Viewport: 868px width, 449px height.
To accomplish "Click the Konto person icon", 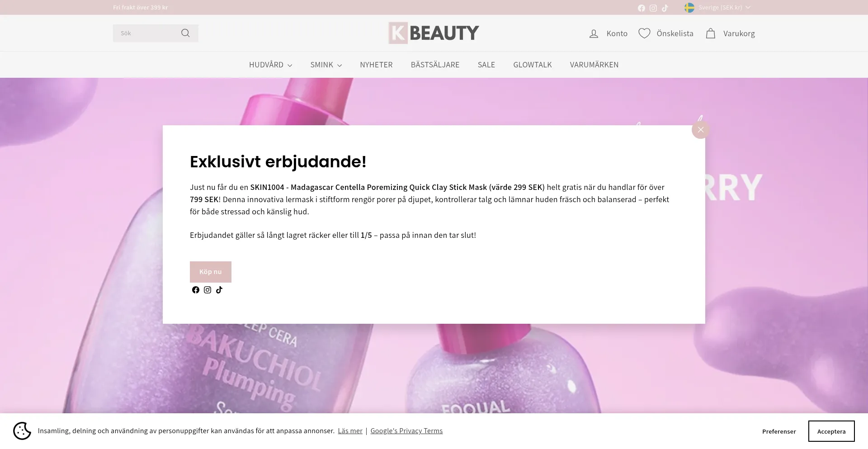I will (594, 33).
